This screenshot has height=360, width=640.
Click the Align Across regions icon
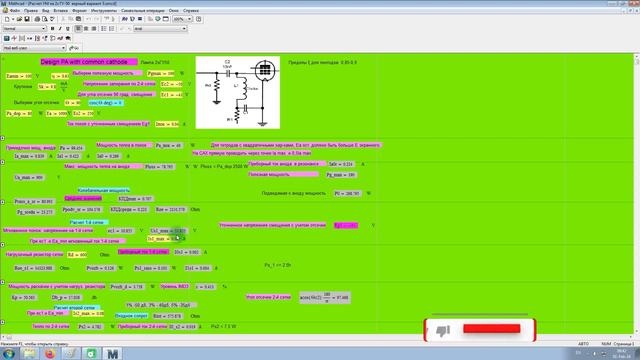pos(107,19)
